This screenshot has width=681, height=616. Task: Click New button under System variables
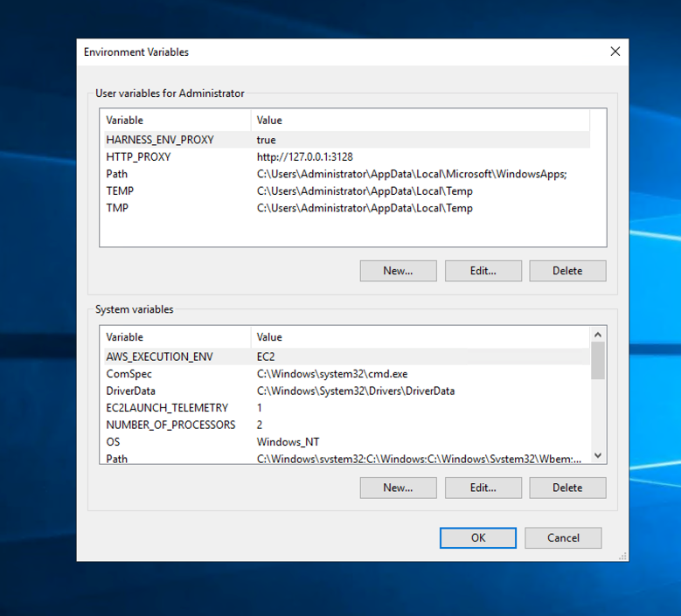(398, 488)
